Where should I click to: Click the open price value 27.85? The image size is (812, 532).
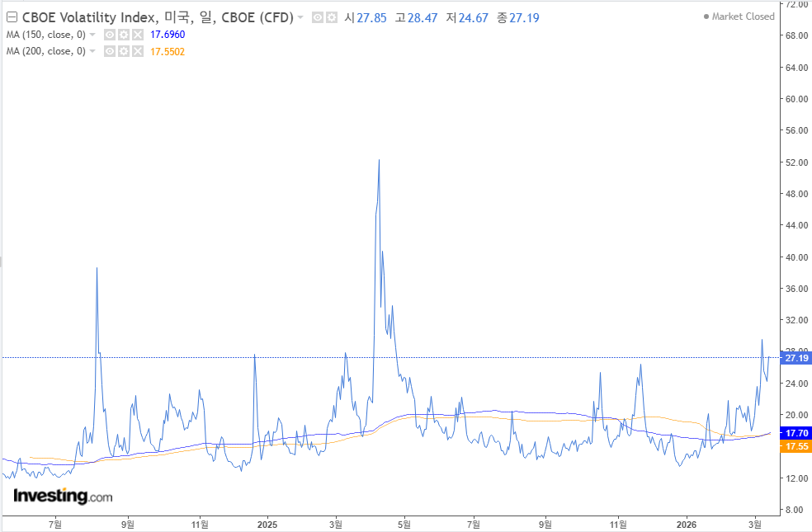[x=371, y=18]
